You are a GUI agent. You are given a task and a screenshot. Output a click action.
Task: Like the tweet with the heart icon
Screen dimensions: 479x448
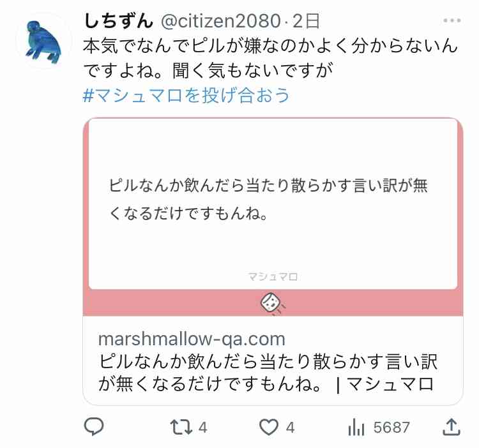269,427
